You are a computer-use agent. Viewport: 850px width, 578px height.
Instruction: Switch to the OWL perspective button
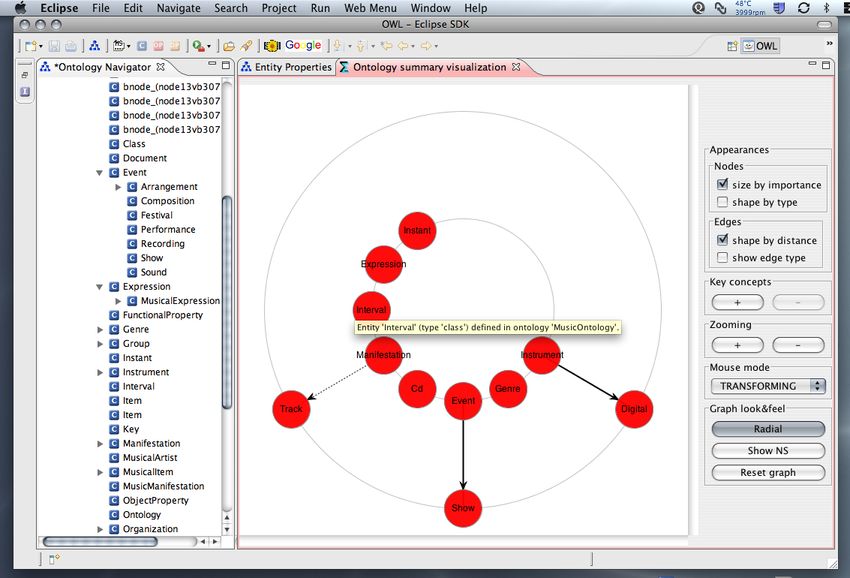760,46
